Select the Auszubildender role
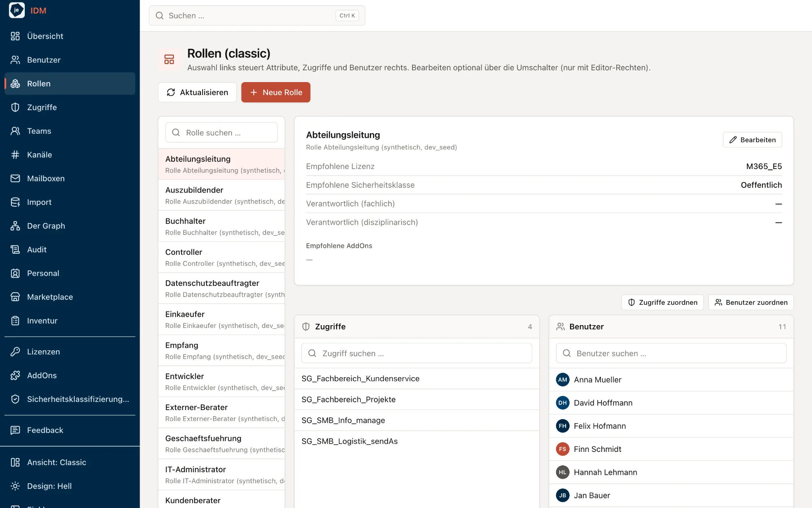The width and height of the screenshot is (812, 508). (x=222, y=195)
